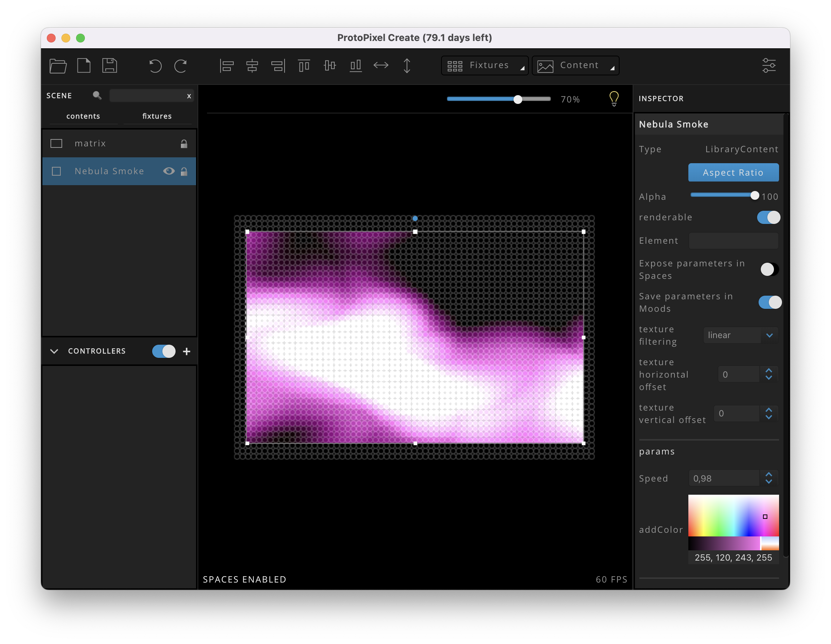The image size is (831, 644).
Task: Align selected items right
Action: pyautogui.click(x=278, y=66)
